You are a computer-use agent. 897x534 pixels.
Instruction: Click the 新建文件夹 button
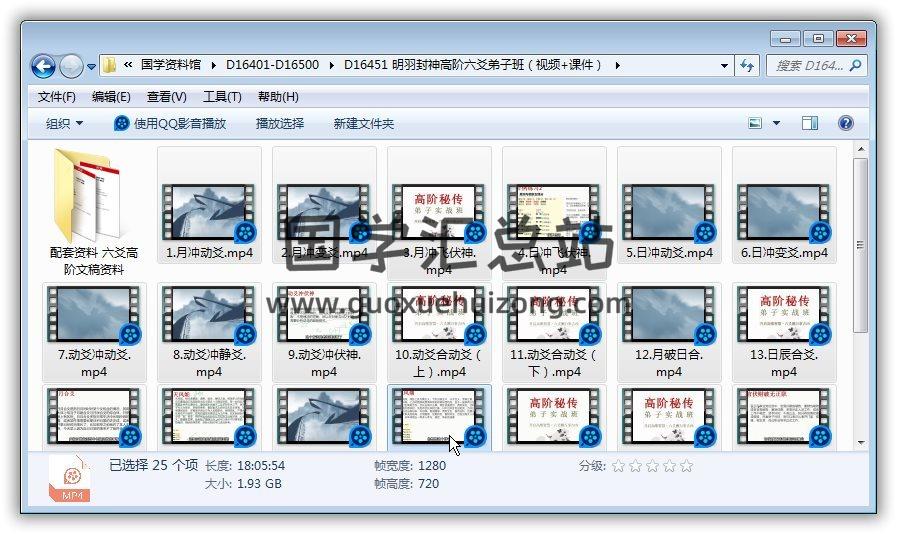pos(364,123)
